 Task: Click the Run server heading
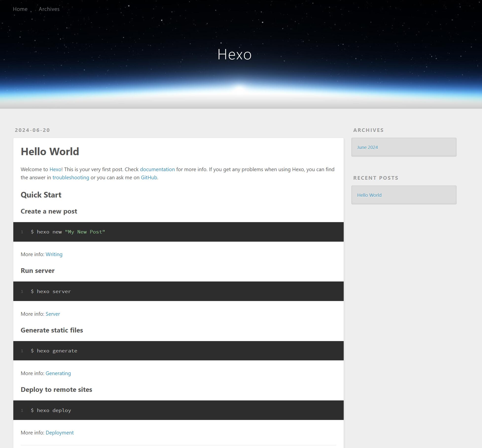pyautogui.click(x=37, y=271)
